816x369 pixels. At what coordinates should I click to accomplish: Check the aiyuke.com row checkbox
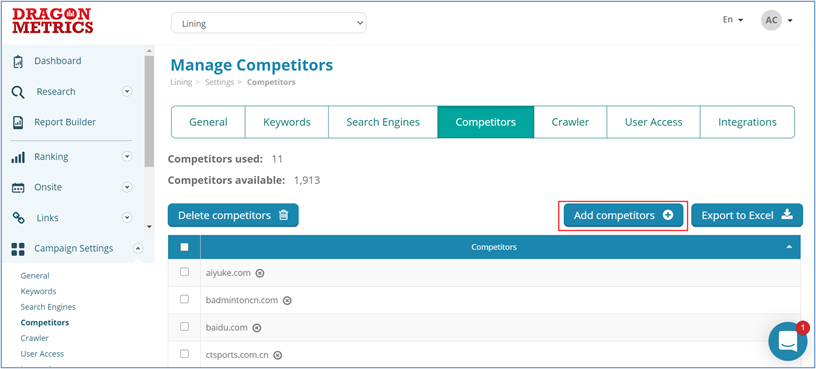184,272
